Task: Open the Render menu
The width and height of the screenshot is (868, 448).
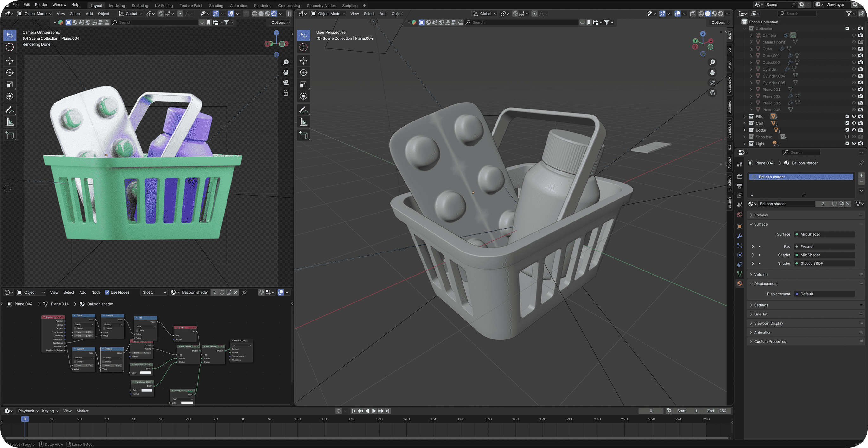Action: coord(41,5)
